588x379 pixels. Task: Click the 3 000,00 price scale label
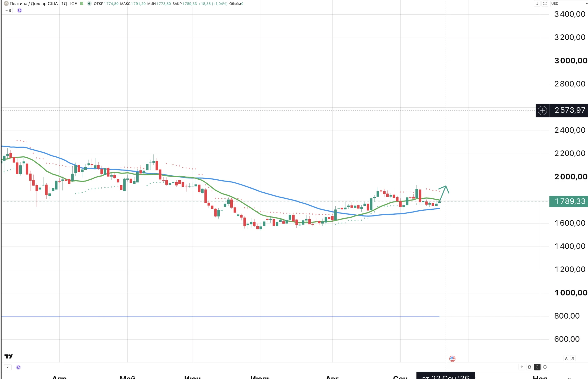pyautogui.click(x=571, y=61)
